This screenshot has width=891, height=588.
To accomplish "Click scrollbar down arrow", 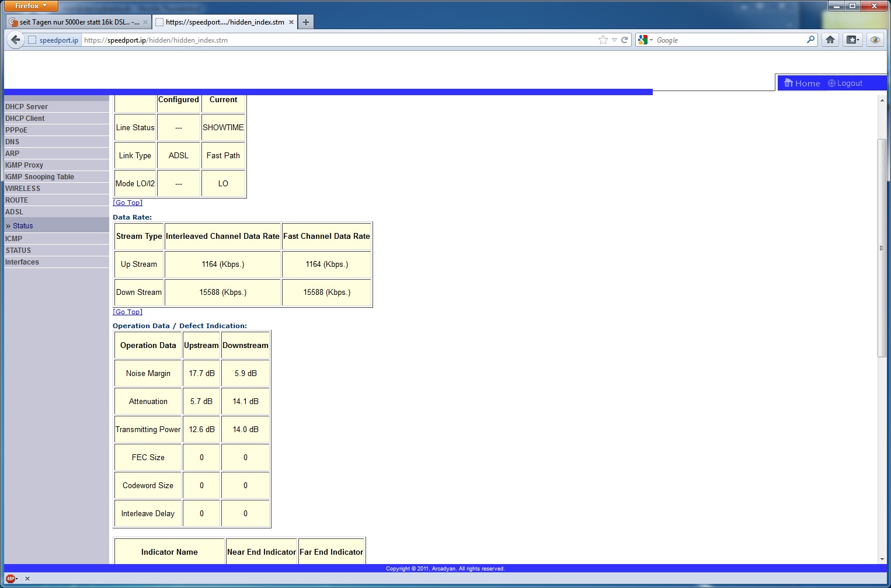I will (882, 559).
